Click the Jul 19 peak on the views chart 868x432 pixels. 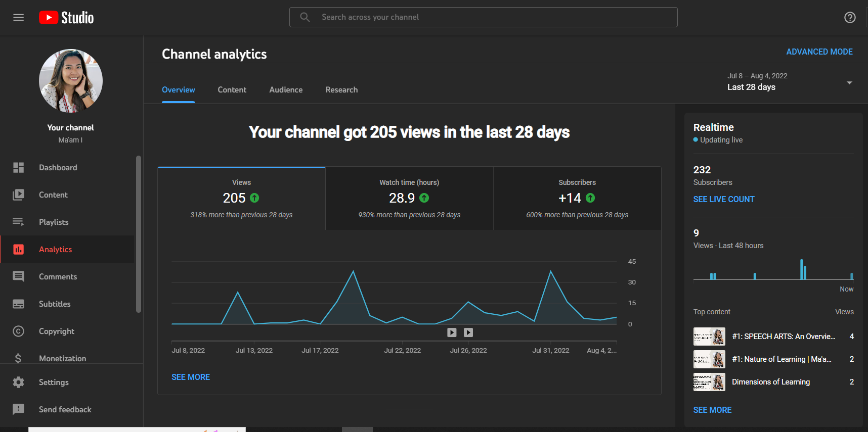[353, 272]
